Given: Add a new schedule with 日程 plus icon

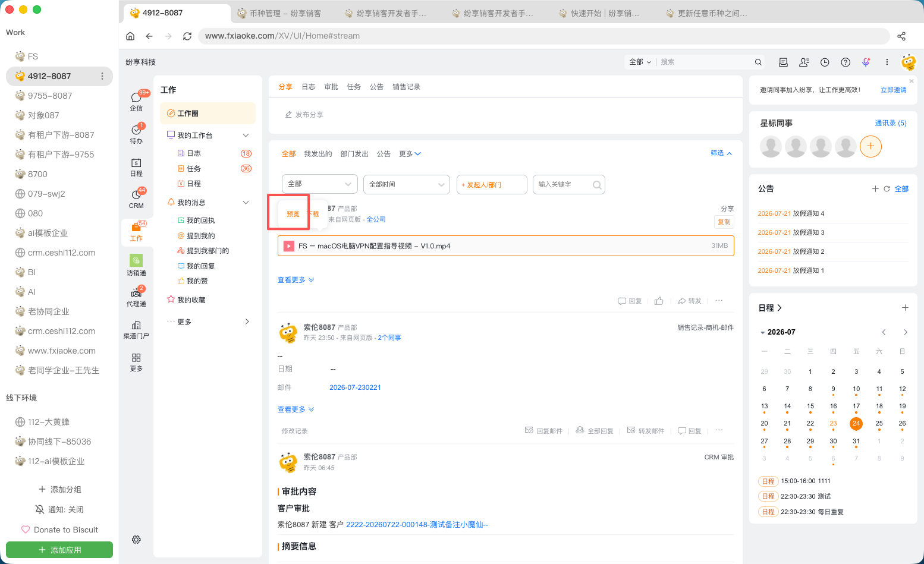Looking at the screenshot, I should (905, 308).
